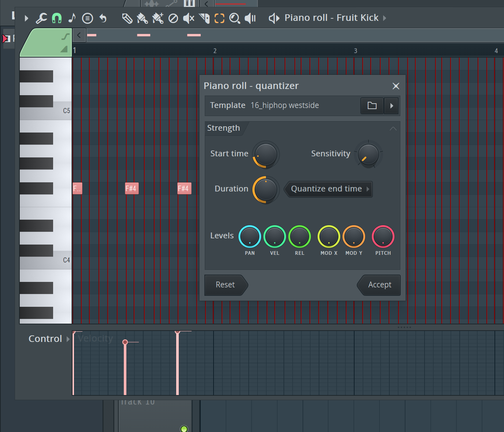Click the C5 piano key
The width and height of the screenshot is (504, 432).
[45, 111]
